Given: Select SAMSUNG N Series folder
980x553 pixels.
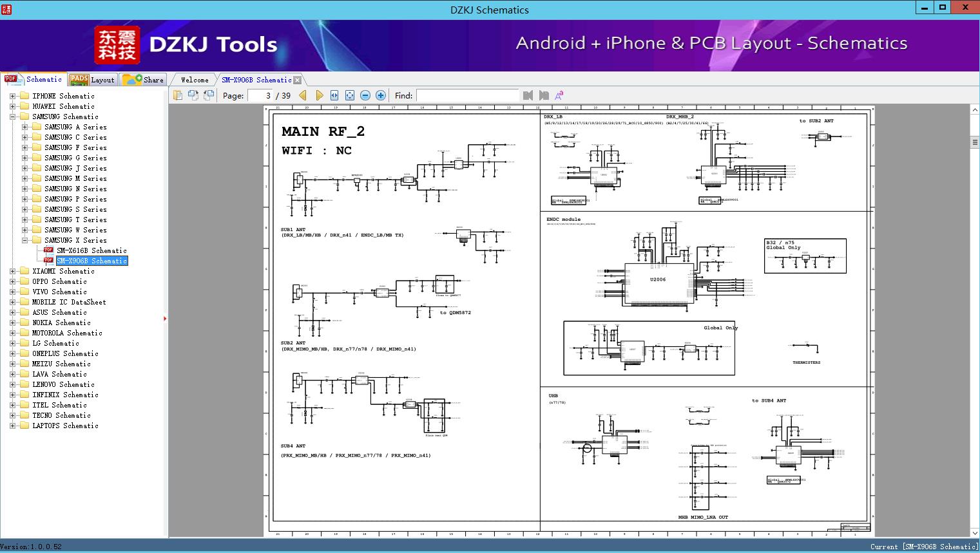Looking at the screenshot, I should (75, 189).
